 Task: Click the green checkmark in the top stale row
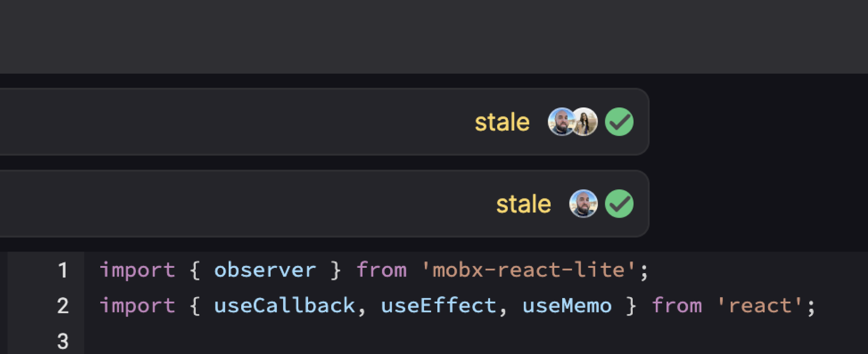click(619, 122)
